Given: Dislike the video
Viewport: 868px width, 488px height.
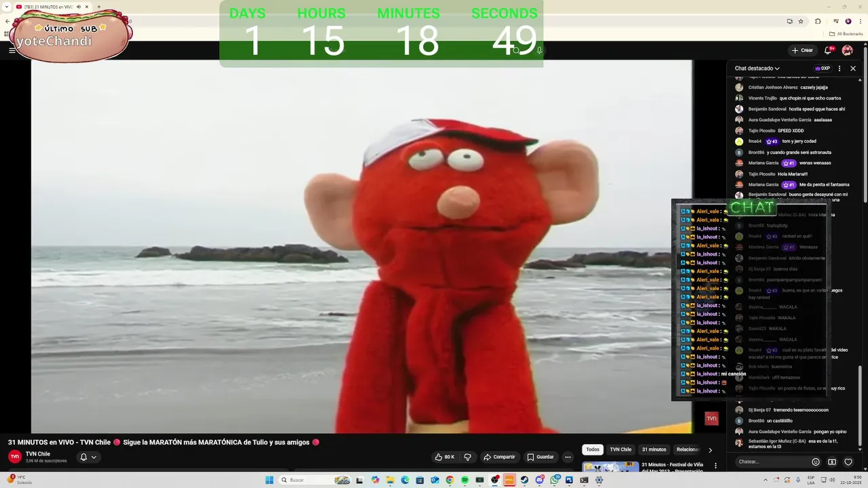Looking at the screenshot, I should [467, 457].
